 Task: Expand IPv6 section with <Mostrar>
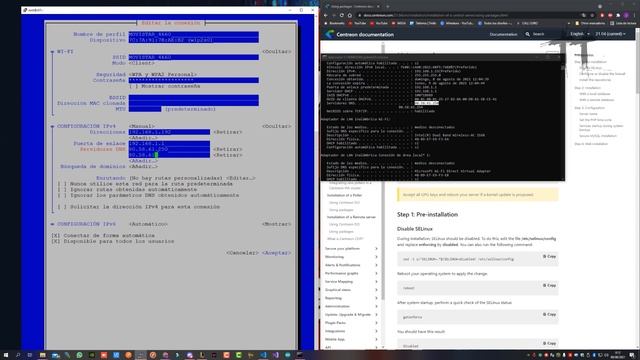pyautogui.click(x=277, y=224)
